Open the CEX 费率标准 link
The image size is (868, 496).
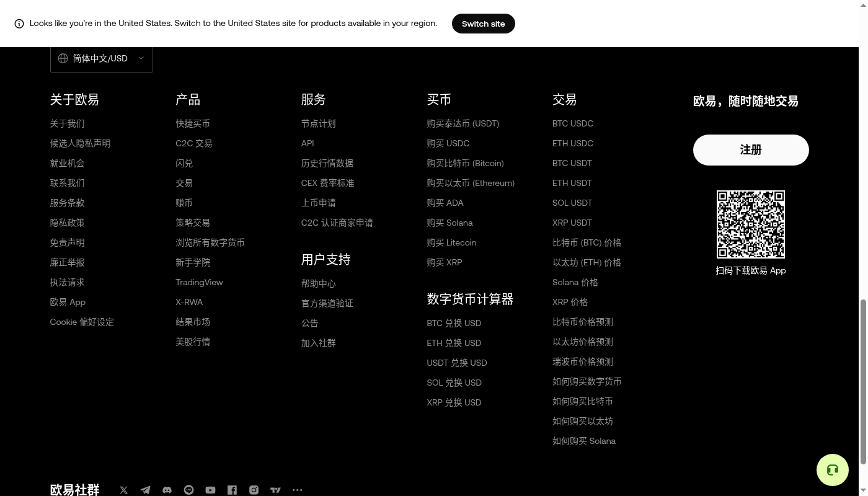(x=328, y=183)
